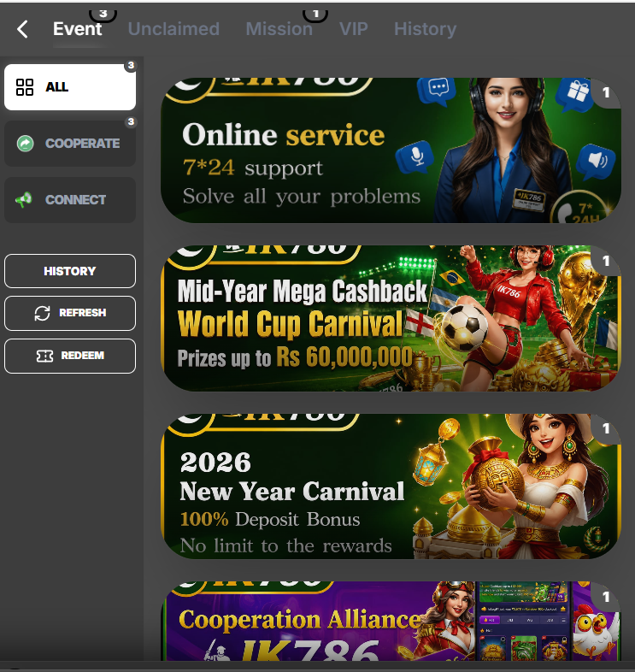Screen dimensions: 635x672
Task: Open the sidebar HISTORY button
Action: point(70,271)
